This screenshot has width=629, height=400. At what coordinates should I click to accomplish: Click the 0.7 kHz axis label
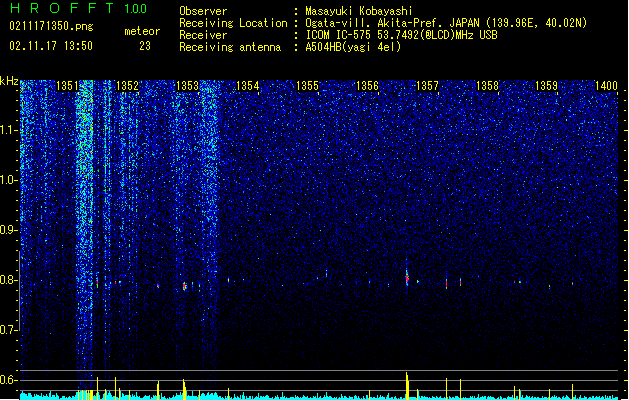click(x=9, y=330)
